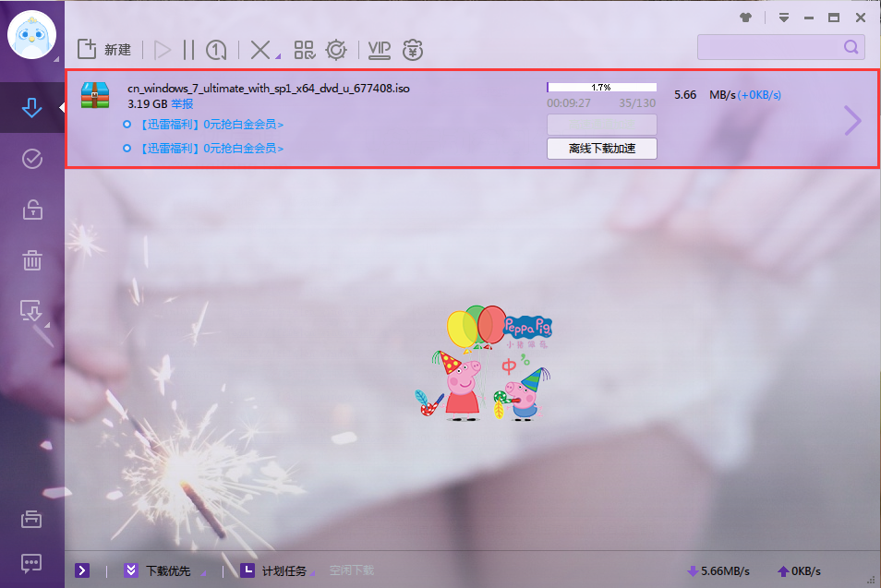Click the skin shirt icon in title bar
Viewport: 881px width, 588px height.
746,18
